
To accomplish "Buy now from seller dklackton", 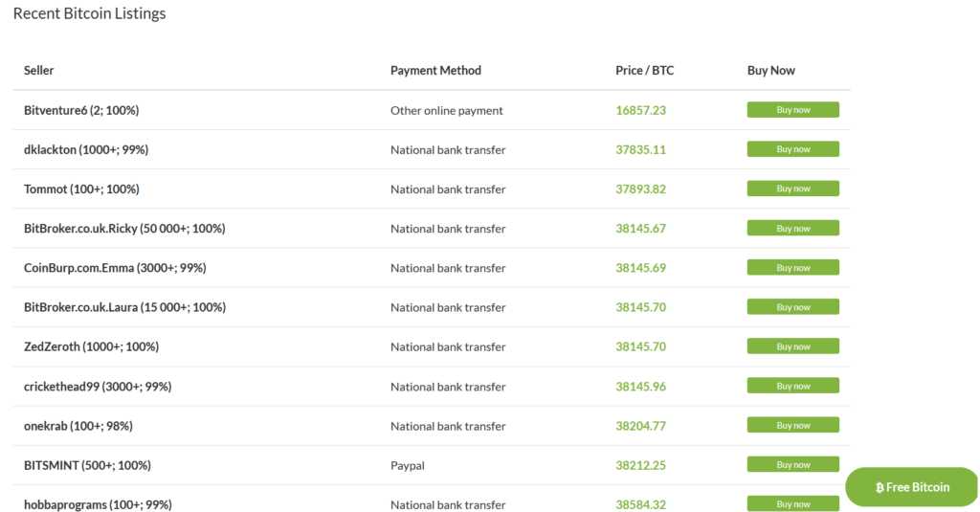I will click(x=792, y=149).
